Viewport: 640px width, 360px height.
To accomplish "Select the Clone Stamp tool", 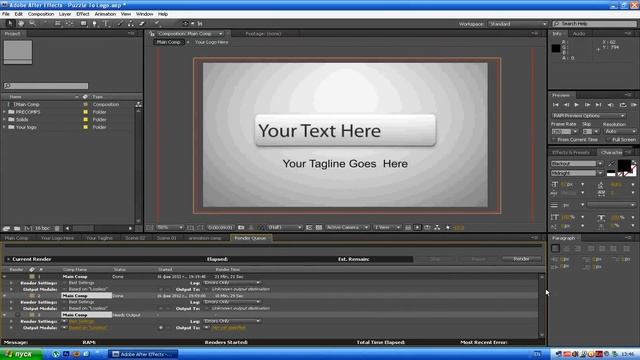I will 131,24.
